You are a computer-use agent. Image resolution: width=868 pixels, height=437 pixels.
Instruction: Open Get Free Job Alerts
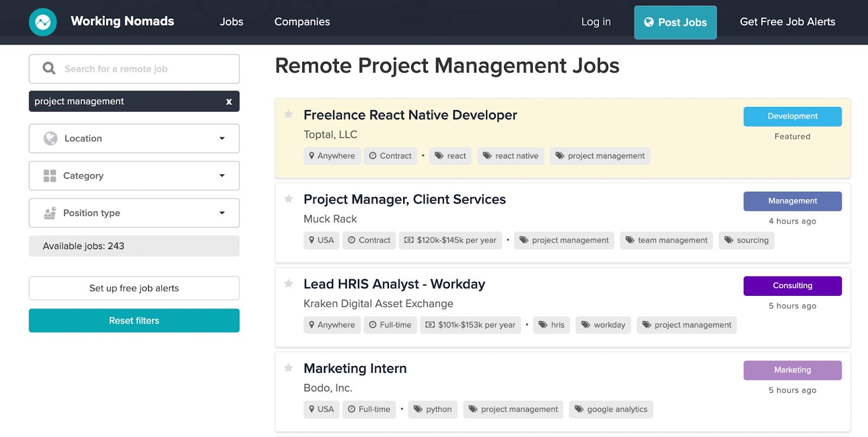[788, 22]
